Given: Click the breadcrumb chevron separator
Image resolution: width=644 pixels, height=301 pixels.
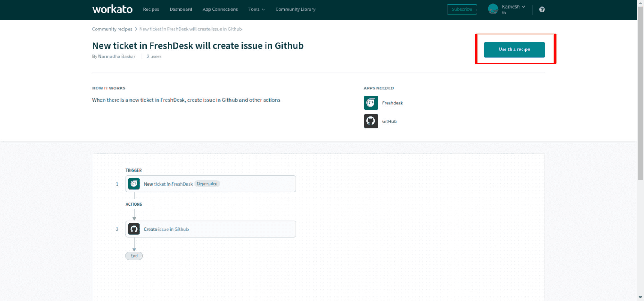Looking at the screenshot, I should coord(136,29).
